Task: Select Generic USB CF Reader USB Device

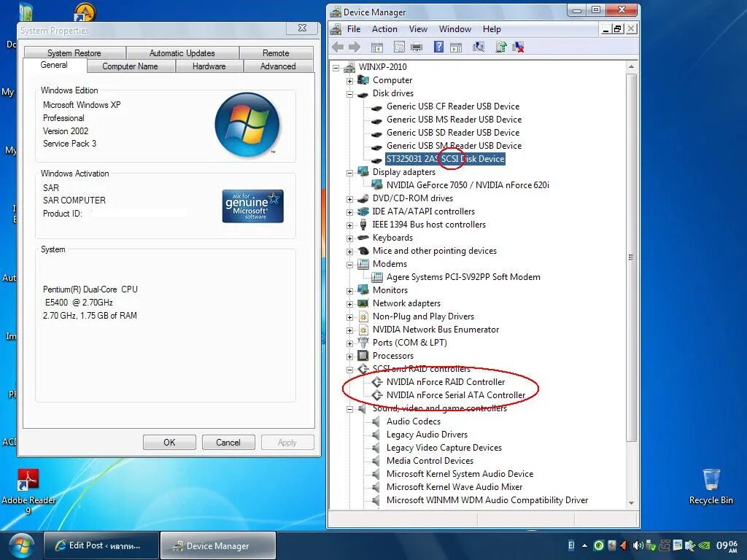Action: tap(452, 106)
